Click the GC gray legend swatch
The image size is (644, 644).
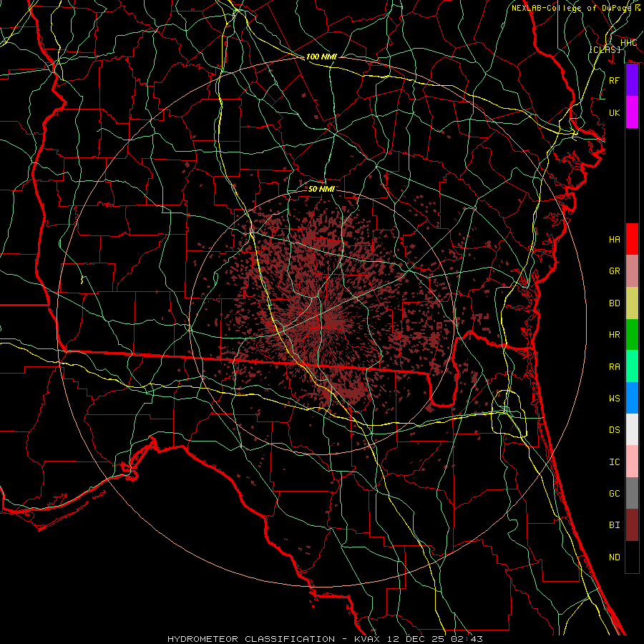pos(632,493)
